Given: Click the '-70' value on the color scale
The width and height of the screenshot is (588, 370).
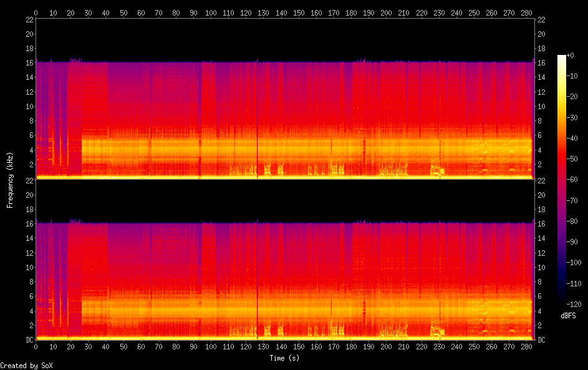Looking at the screenshot, I should point(572,200).
